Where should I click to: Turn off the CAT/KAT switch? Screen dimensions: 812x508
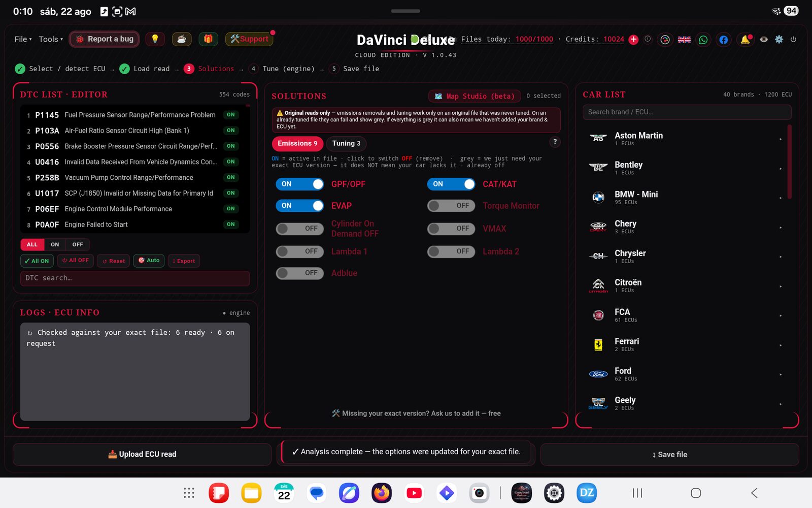click(451, 184)
